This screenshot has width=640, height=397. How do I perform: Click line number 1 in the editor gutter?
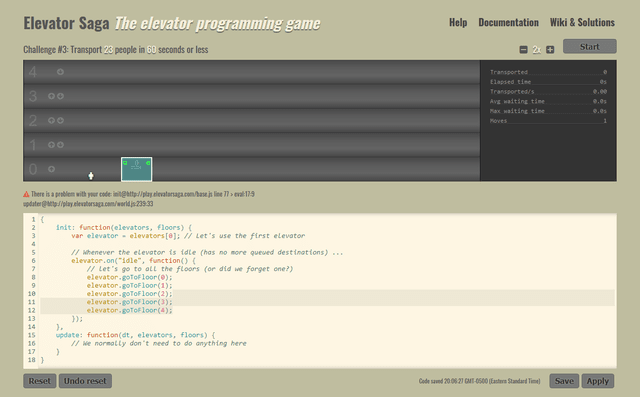(33, 219)
